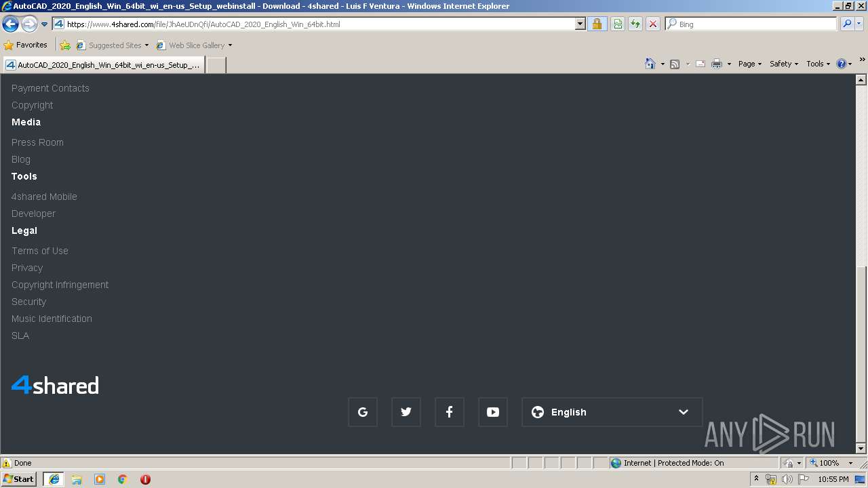Image resolution: width=868 pixels, height=488 pixels.
Task: Open the Page menu
Action: (x=750, y=64)
